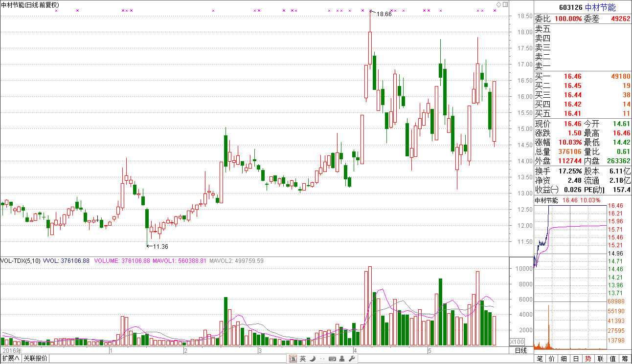Viewport: 632px width, 364px height.
Task: Open the '关联报价' tab
Action: (x=36, y=359)
